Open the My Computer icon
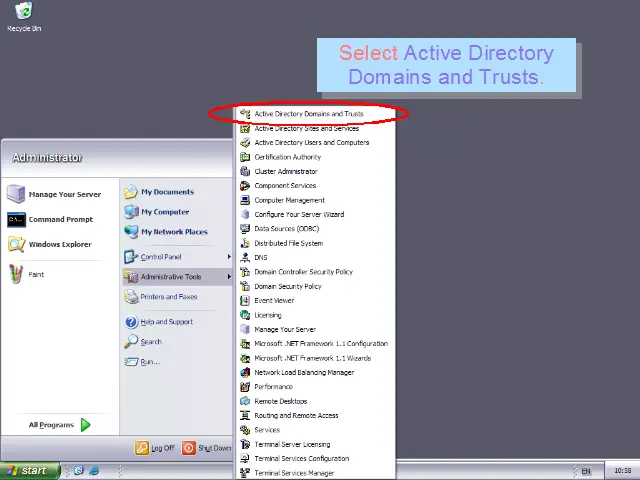 (x=131, y=212)
